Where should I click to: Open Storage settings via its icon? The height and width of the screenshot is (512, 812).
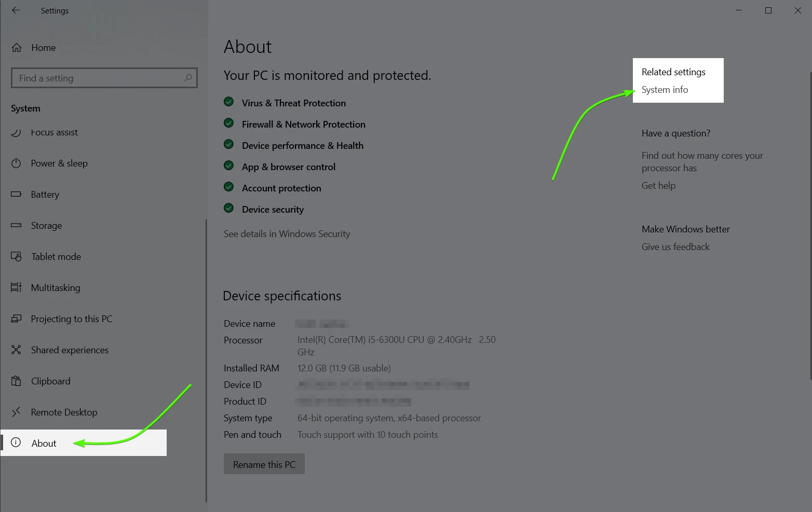pos(16,225)
